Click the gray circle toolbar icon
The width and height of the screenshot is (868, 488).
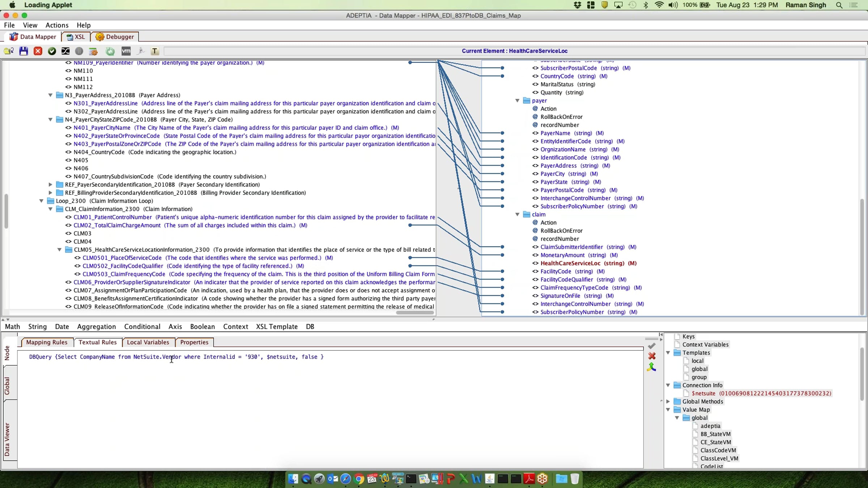[79, 51]
